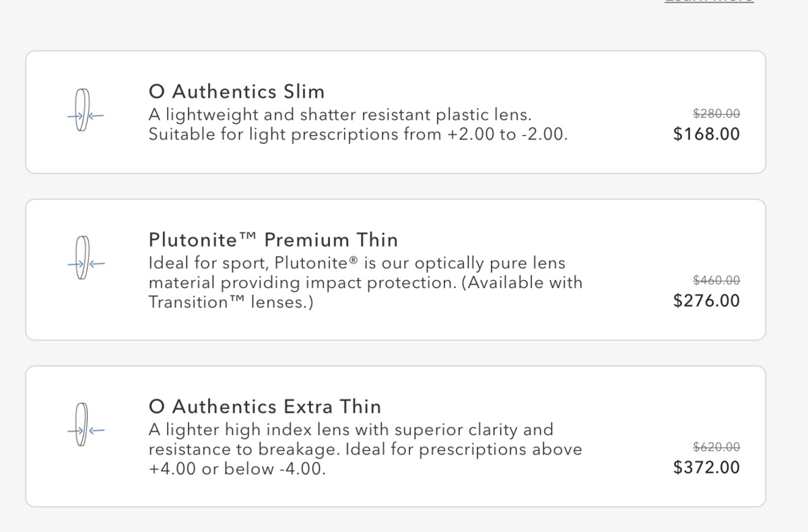Choose the "Plutonite™ Premium Thin" heading

click(x=273, y=240)
